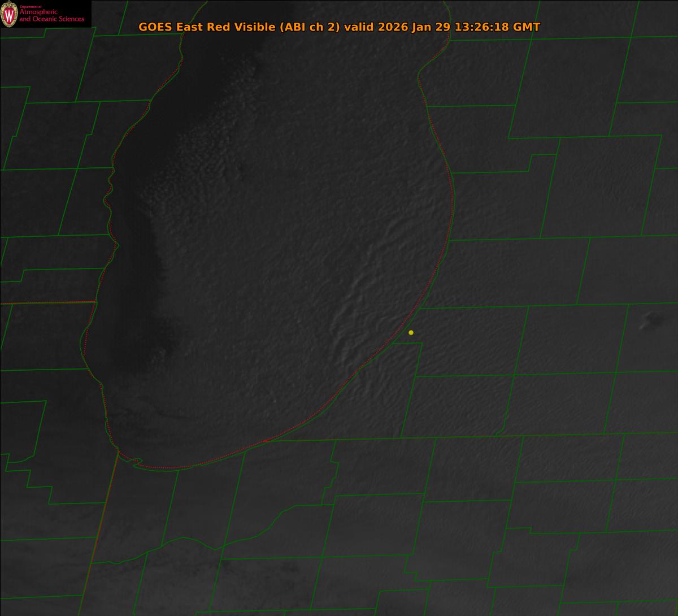This screenshot has width=678, height=616.
Task: Click the small harbor notch at lake's southern tip
Action: click(x=134, y=462)
